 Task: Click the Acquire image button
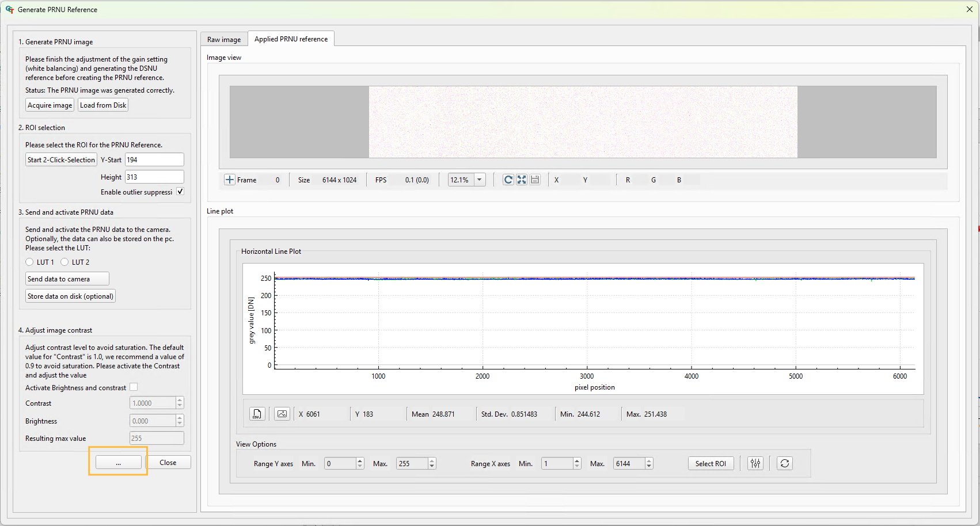coord(50,105)
